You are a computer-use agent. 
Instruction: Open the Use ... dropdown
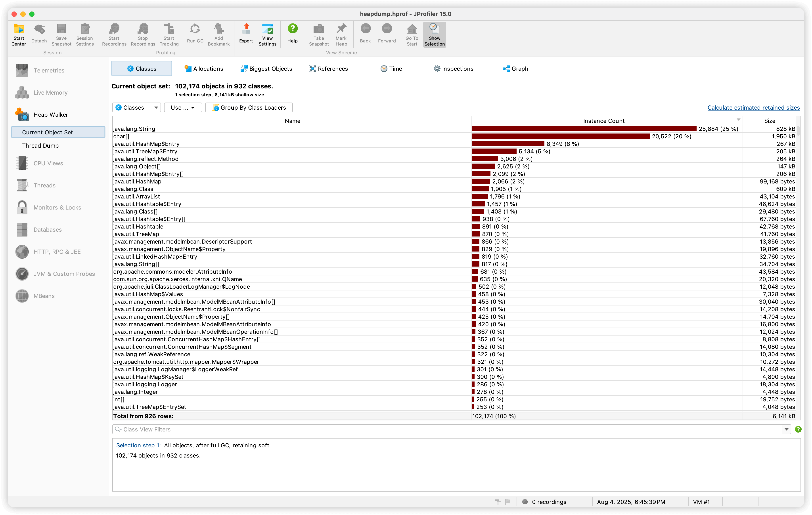(183, 107)
